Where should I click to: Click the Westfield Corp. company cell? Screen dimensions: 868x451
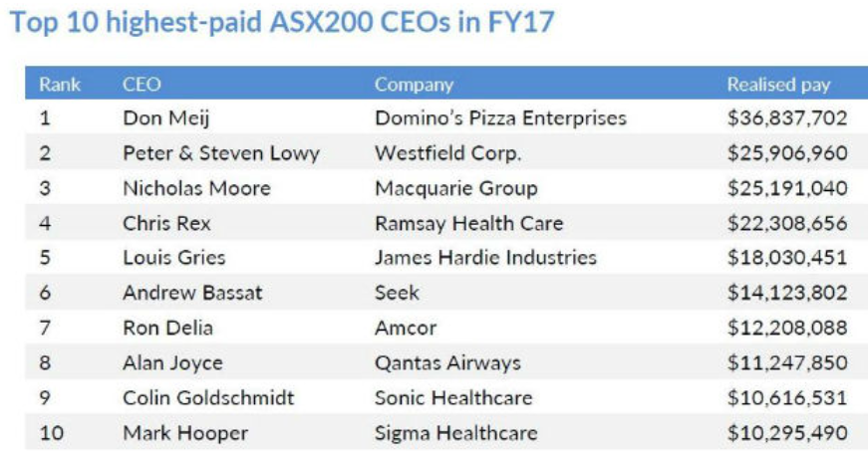click(x=448, y=153)
